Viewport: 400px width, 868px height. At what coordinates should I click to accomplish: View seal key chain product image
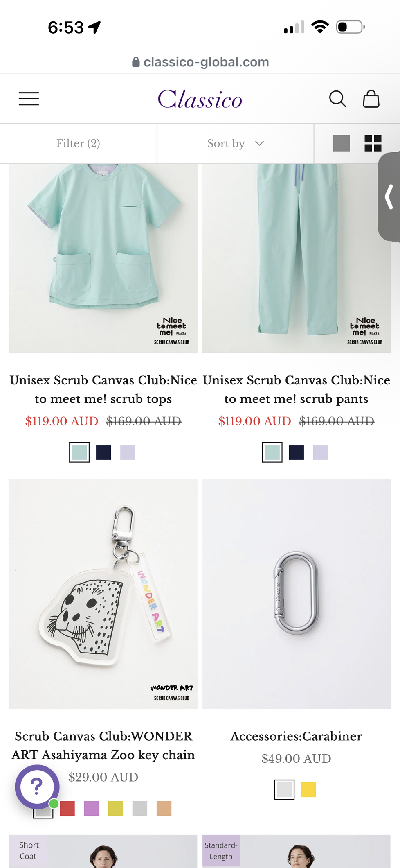tap(103, 594)
